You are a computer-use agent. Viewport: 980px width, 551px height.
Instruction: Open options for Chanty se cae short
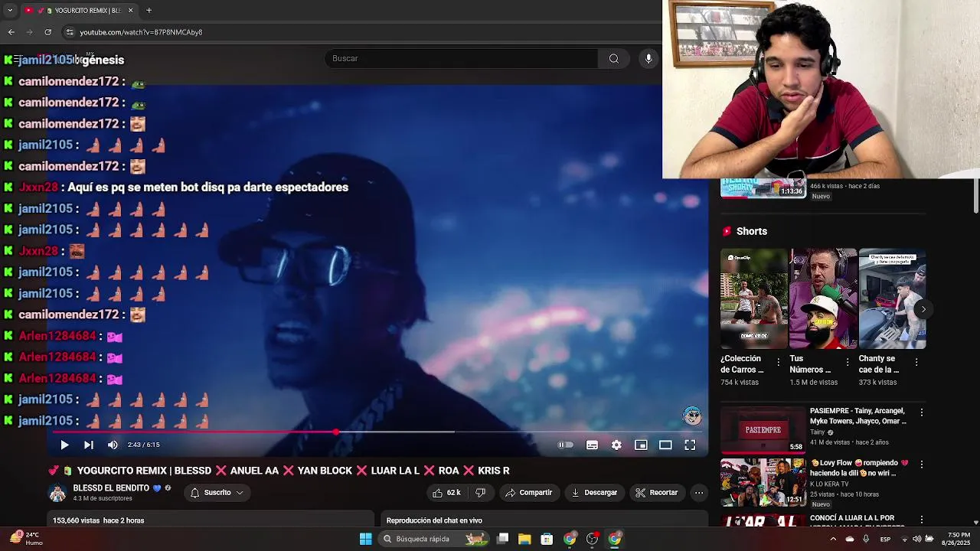click(x=916, y=362)
